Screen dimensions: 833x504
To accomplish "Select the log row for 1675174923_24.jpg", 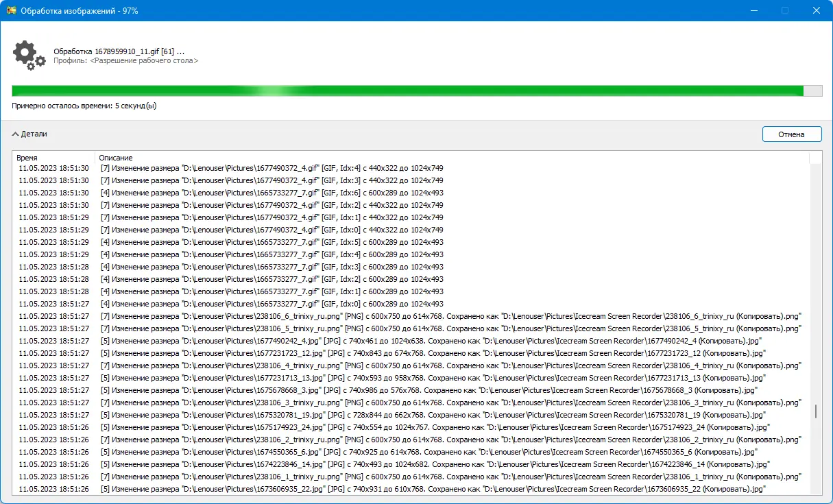I will (x=411, y=427).
